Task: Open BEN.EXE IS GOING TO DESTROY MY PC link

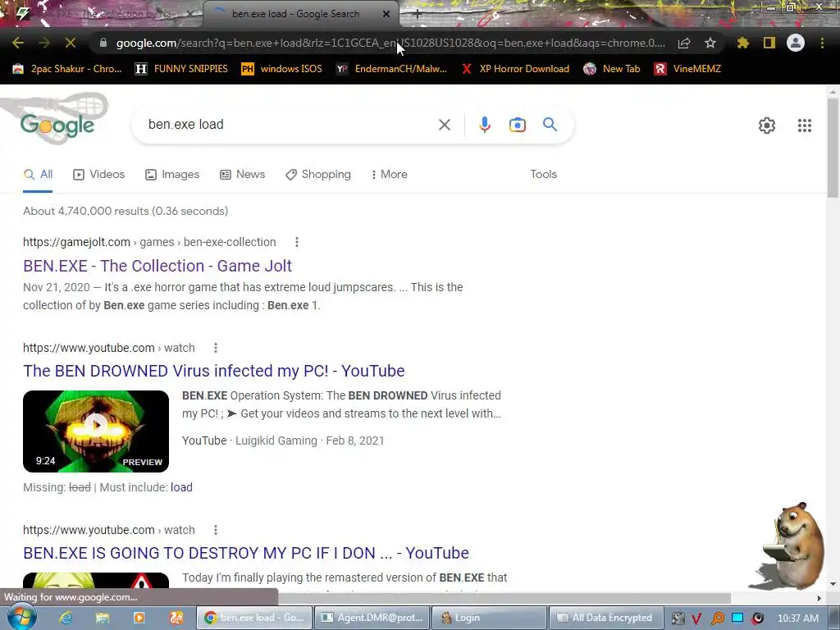Action: (246, 553)
